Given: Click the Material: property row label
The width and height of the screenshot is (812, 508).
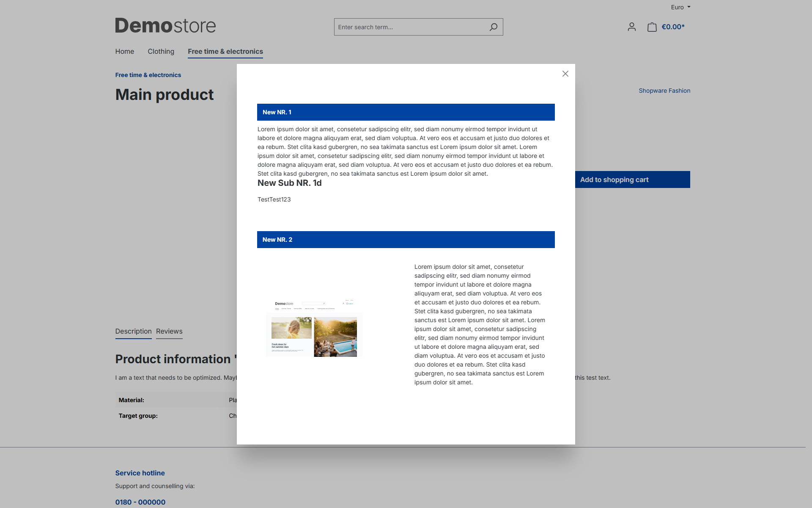Looking at the screenshot, I should pos(132,400).
